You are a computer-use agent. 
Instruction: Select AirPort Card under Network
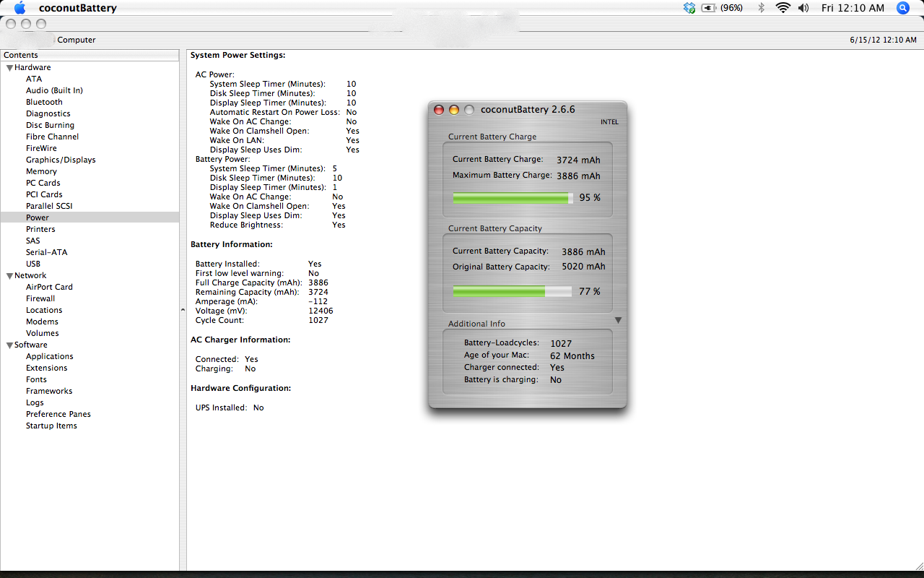(x=49, y=287)
